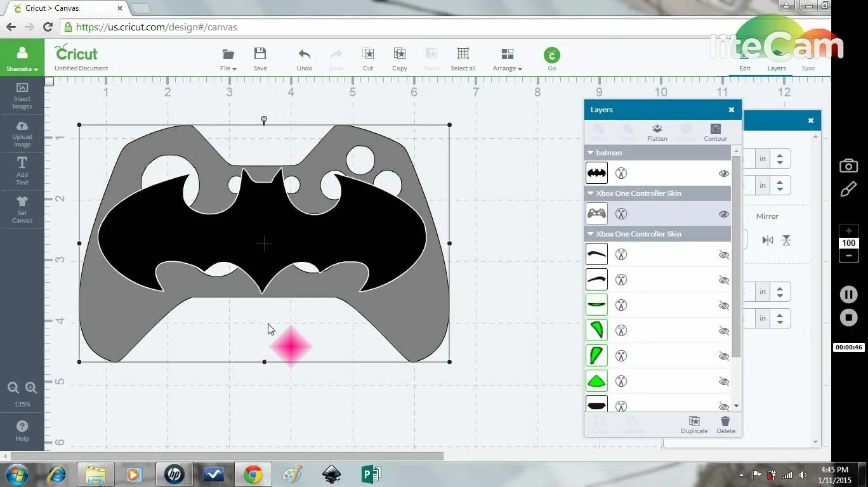Viewport: 868px width, 487px height.
Task: Click the Cricut logo
Action: (76, 53)
